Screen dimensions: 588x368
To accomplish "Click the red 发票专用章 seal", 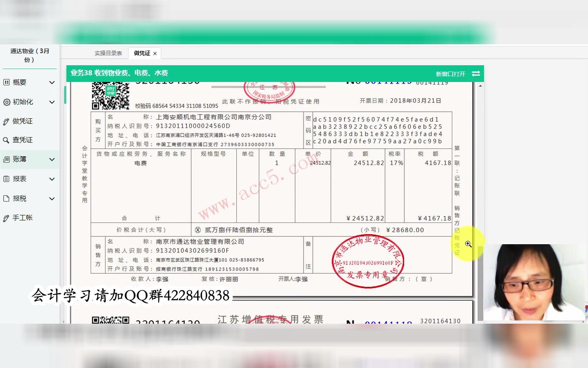I will coord(368,261).
